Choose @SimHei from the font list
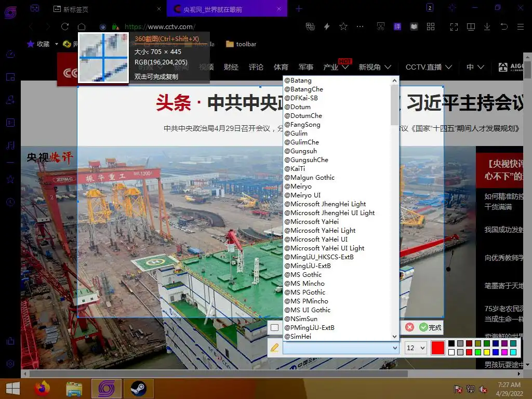 [337, 336]
